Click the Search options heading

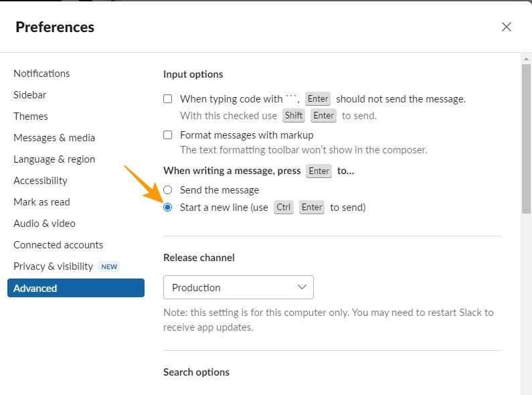pyautogui.click(x=196, y=372)
